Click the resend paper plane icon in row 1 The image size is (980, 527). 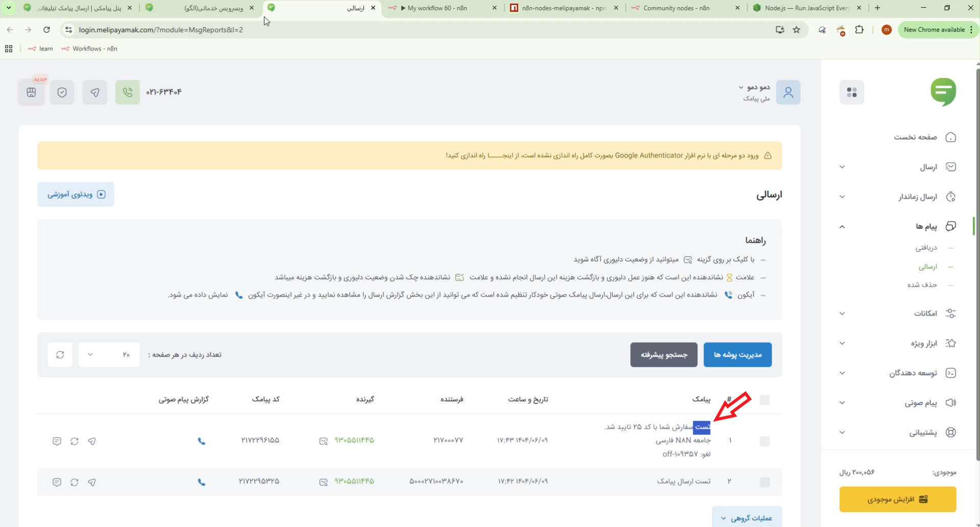point(92,441)
